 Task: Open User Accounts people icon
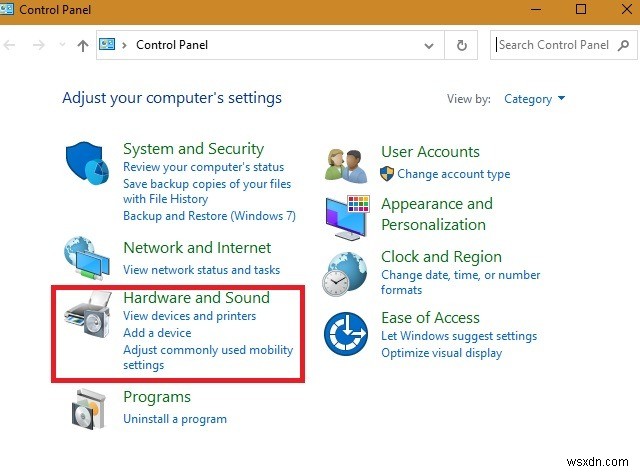pos(346,165)
